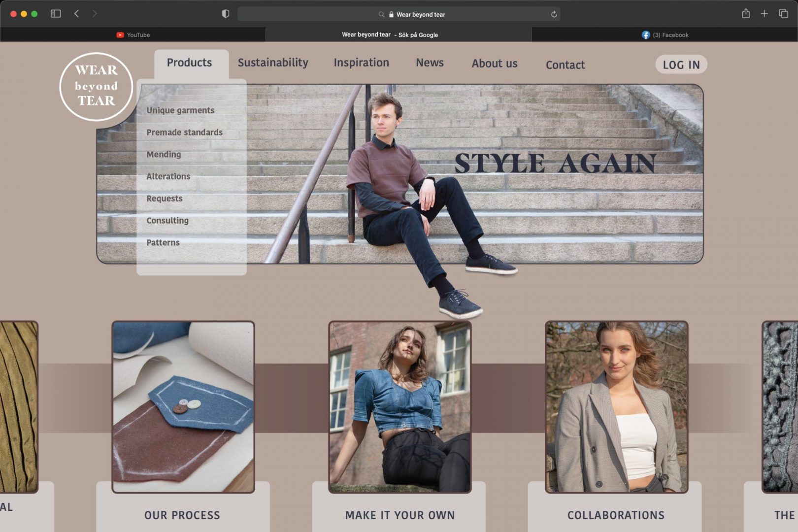Select Alterations in the dropdown

[x=168, y=176]
